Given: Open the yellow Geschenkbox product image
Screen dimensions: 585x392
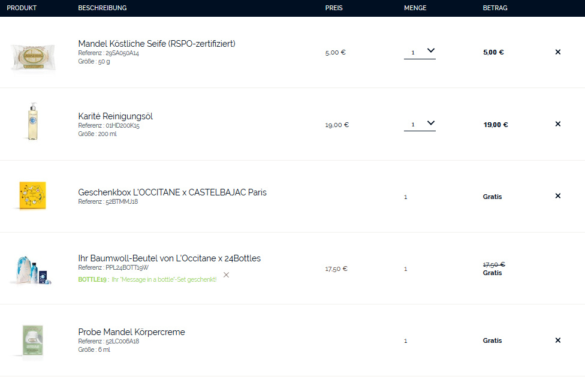Looking at the screenshot, I should [32, 195].
